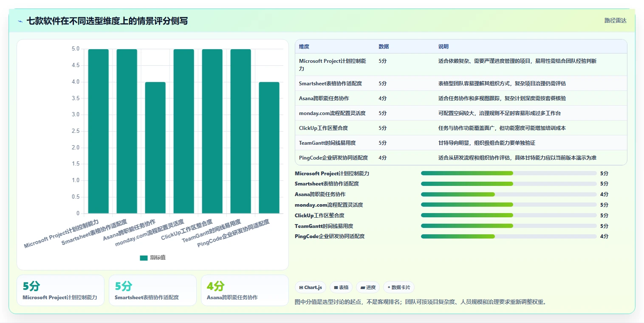Click the Asana跨职能任务协作 progress bar

[x=509, y=194]
